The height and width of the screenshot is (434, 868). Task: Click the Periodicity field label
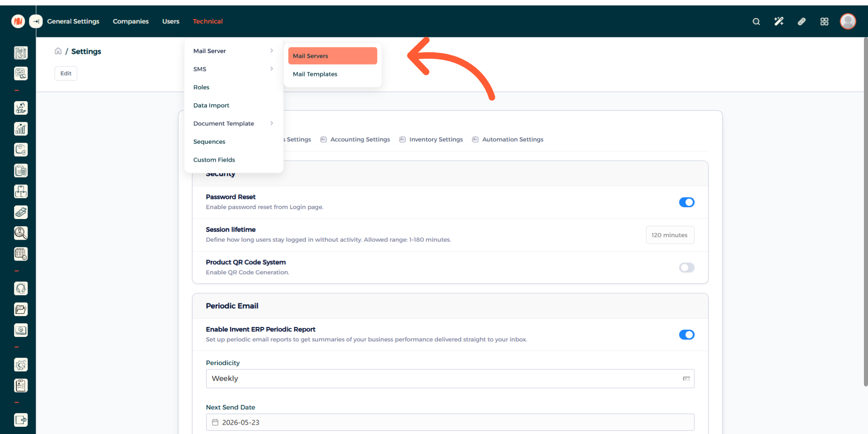(x=223, y=363)
